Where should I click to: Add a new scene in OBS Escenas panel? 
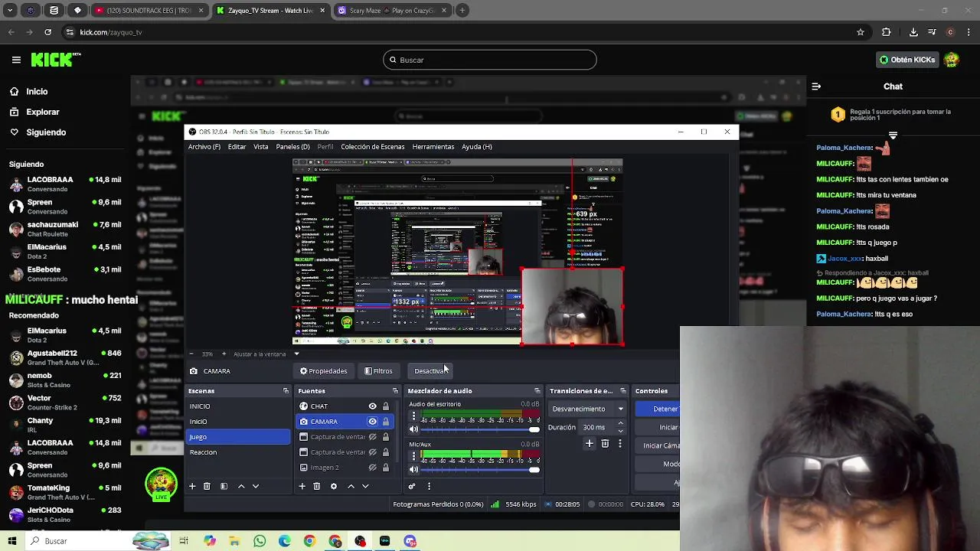click(x=192, y=486)
